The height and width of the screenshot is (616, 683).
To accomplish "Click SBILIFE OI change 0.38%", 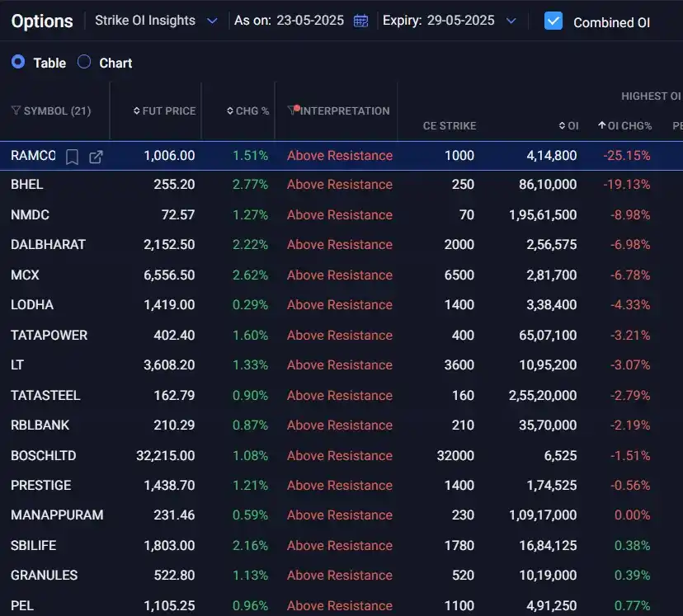I will (633, 545).
